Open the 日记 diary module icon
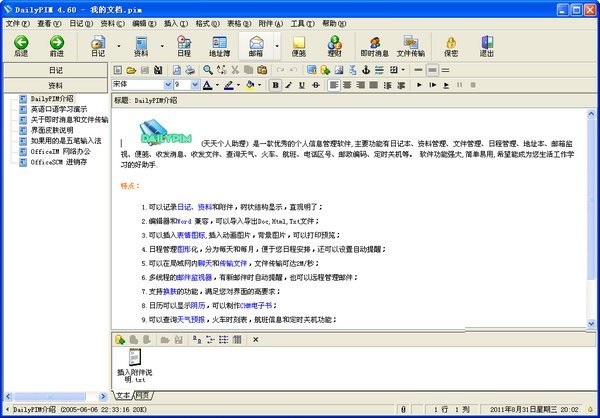 coord(98,46)
